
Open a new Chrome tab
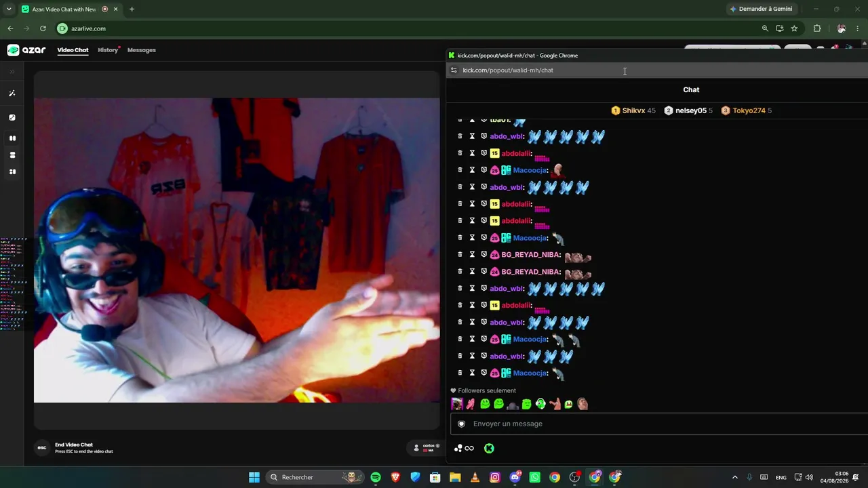tap(132, 9)
